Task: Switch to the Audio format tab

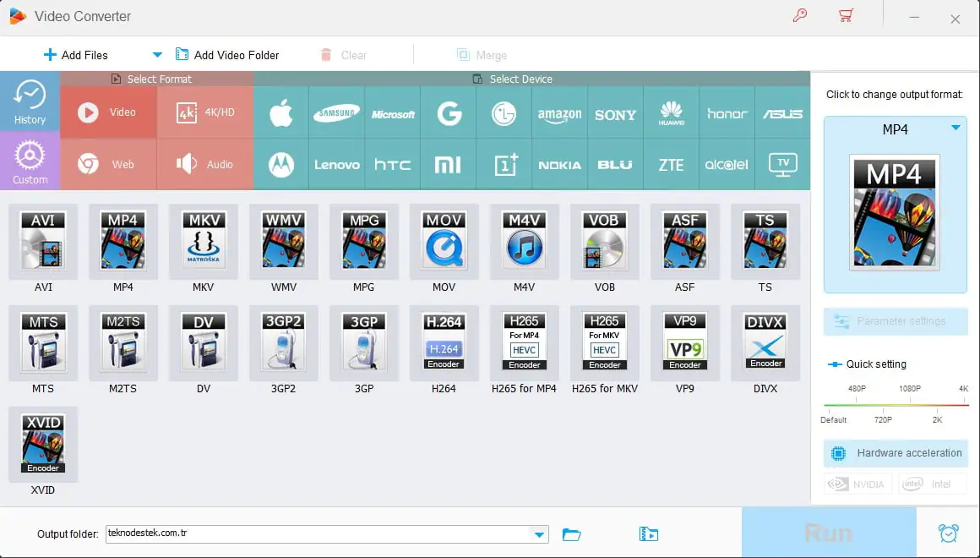Action: tap(205, 165)
